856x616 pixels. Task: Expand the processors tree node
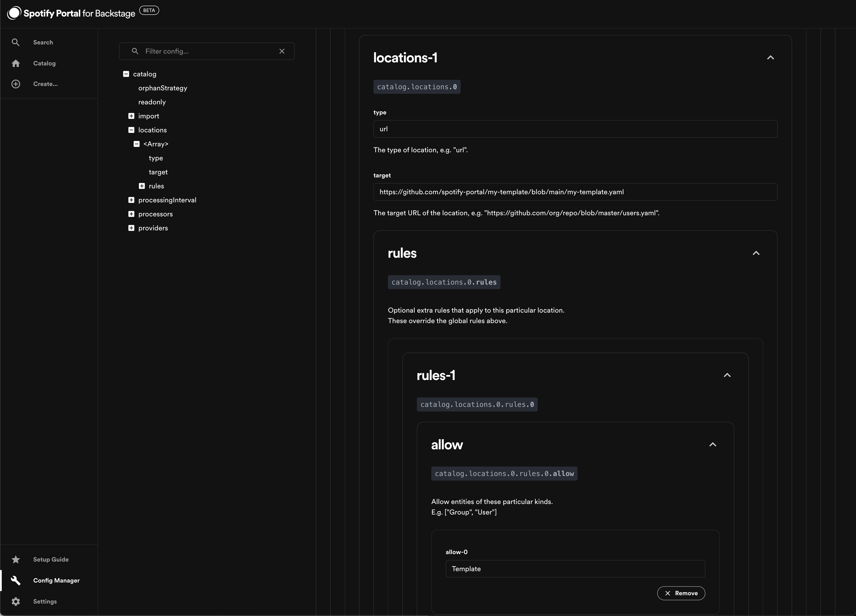(x=131, y=214)
